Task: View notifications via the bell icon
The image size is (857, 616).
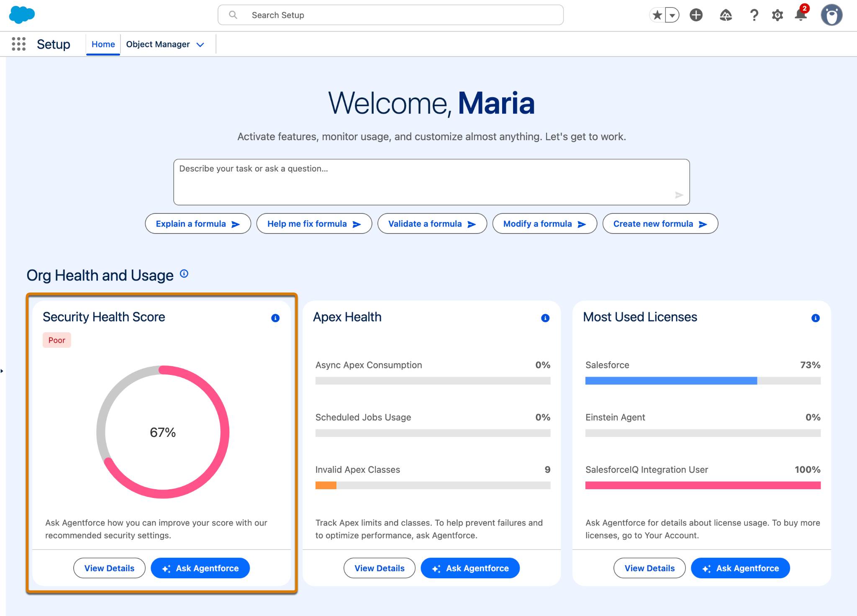Action: click(801, 14)
